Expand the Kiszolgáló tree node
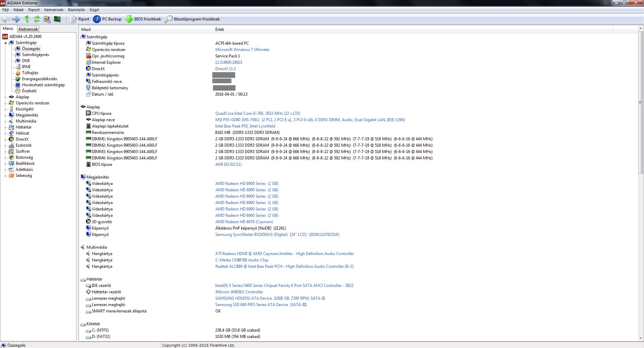This screenshot has width=644, height=348. [x=5, y=109]
